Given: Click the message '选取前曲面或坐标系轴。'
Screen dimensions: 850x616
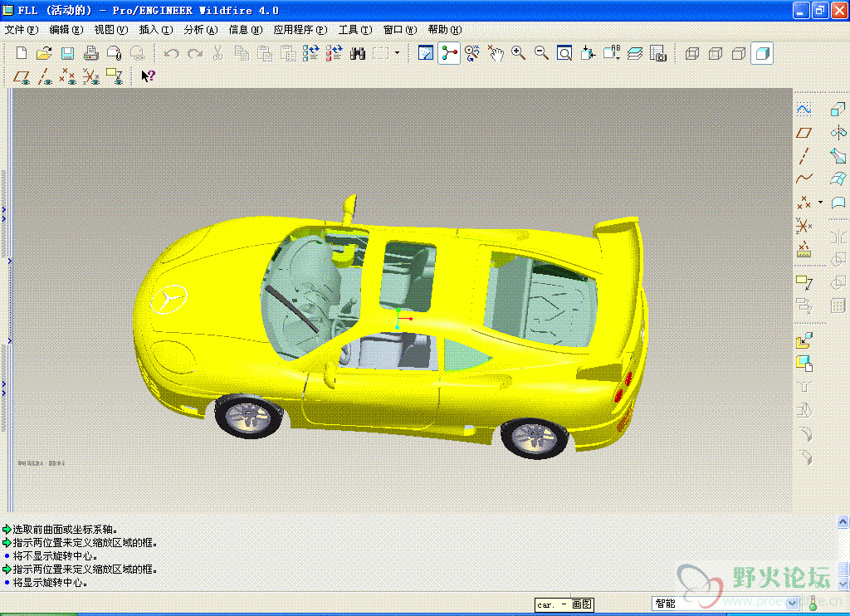Looking at the screenshot, I should [x=65, y=529].
